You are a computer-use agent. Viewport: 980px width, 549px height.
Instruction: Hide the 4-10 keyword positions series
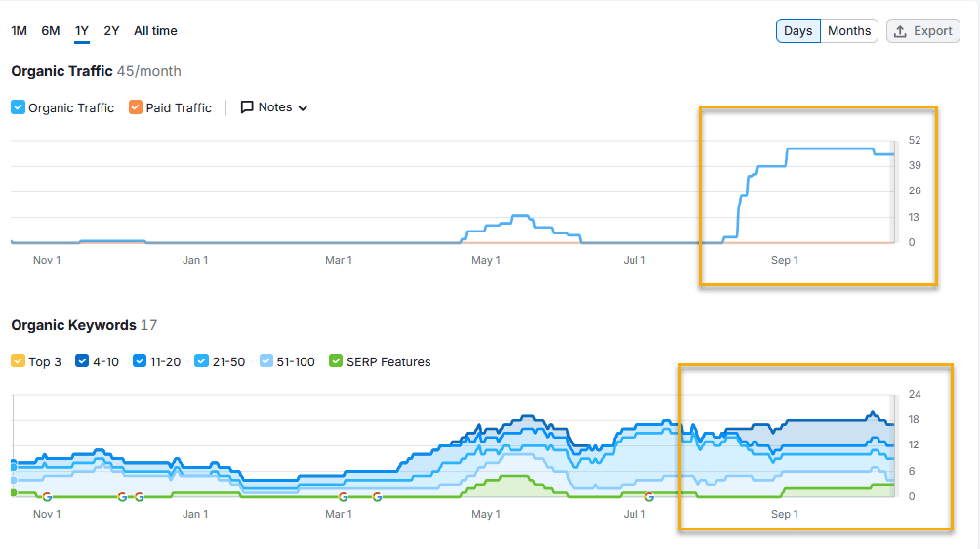83,361
